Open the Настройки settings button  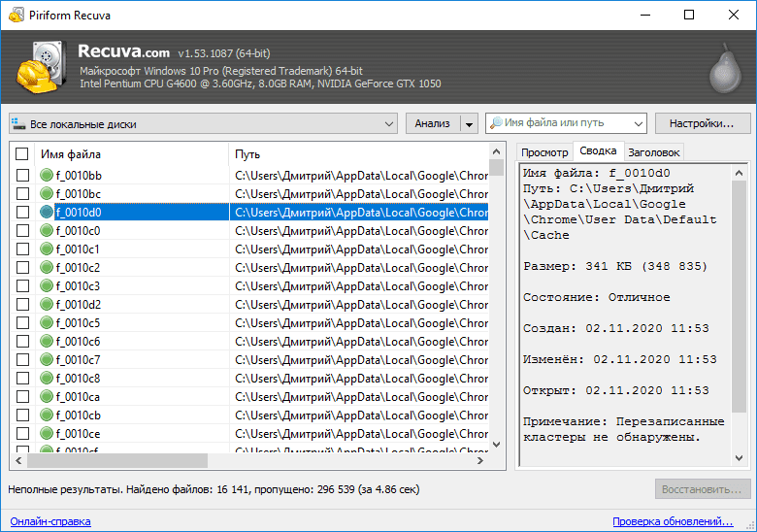[x=703, y=123]
